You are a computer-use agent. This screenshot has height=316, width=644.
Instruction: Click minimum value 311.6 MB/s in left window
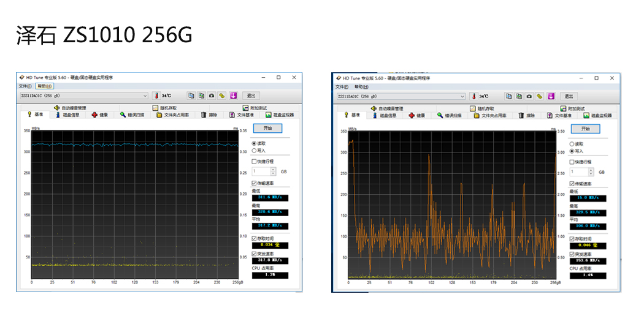click(x=270, y=198)
